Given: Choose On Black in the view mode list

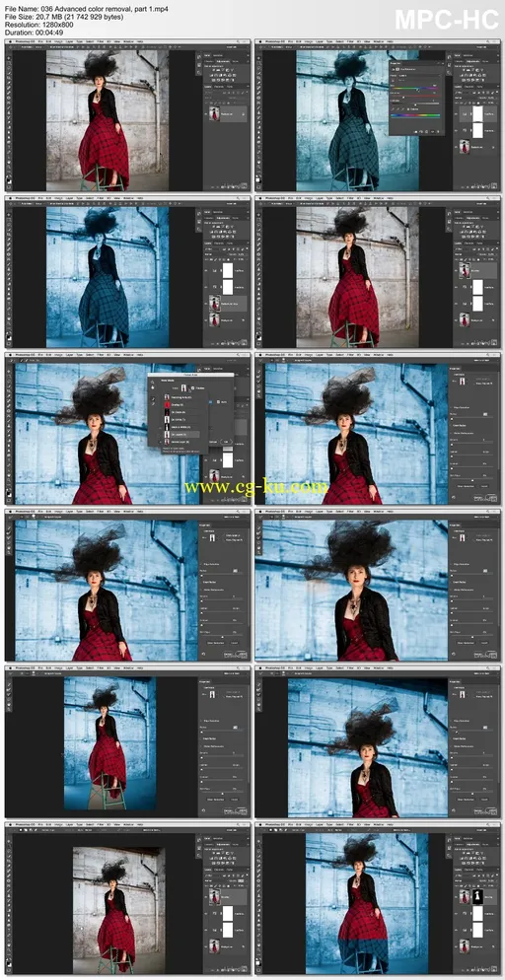Looking at the screenshot, I should coord(176,412).
